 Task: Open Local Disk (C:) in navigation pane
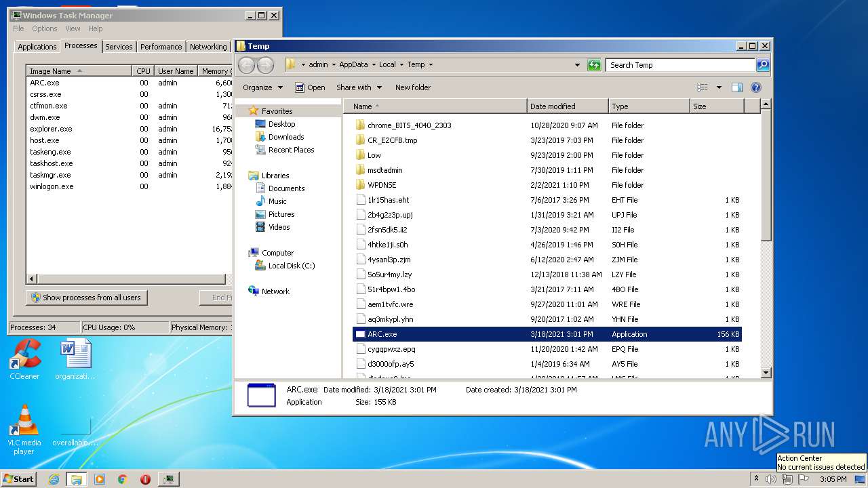[x=291, y=266]
